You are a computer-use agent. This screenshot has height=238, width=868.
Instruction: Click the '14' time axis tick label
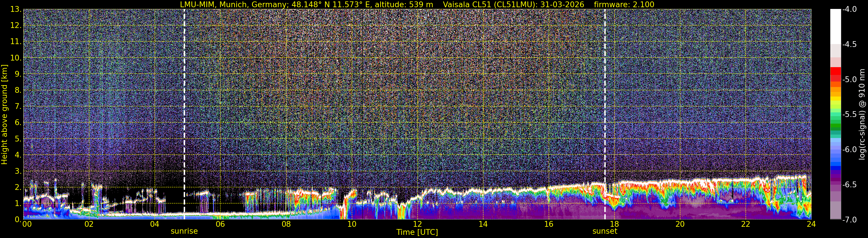pyautogui.click(x=483, y=224)
